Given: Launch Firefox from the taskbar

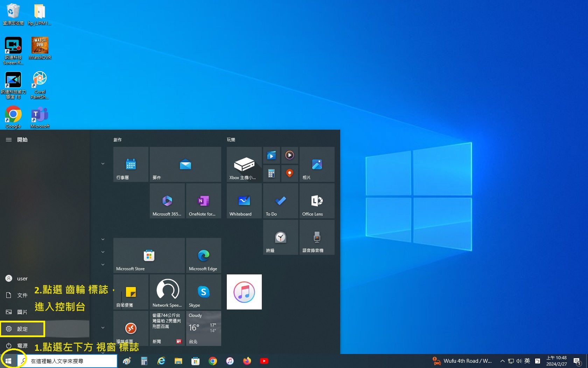Looking at the screenshot, I should coord(247,361).
